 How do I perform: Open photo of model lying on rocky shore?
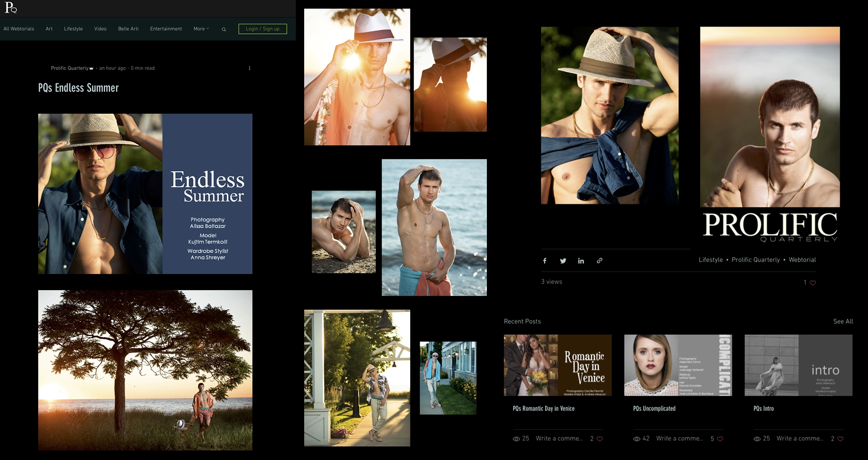344,232
